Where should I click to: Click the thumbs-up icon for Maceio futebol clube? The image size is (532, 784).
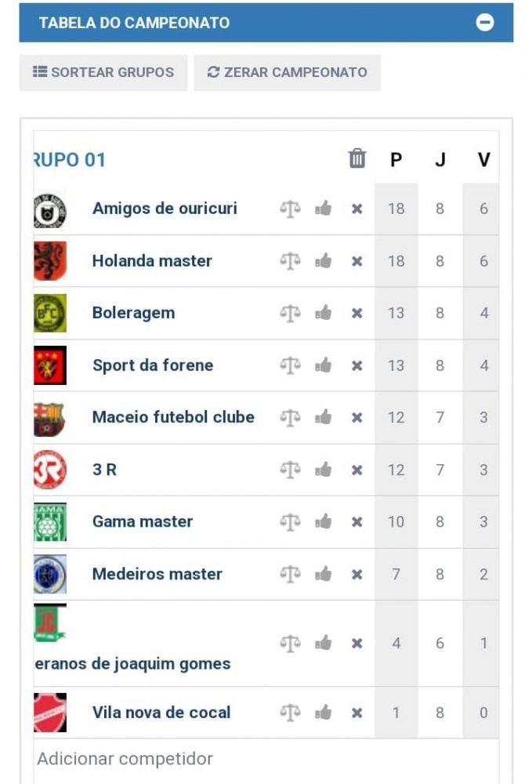[x=324, y=417]
